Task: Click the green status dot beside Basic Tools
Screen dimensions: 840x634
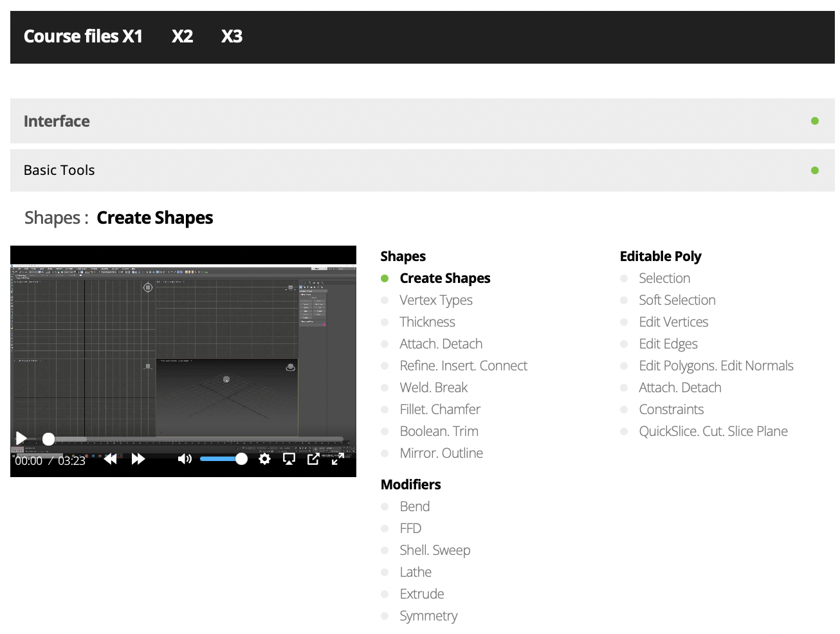Action: click(x=815, y=170)
